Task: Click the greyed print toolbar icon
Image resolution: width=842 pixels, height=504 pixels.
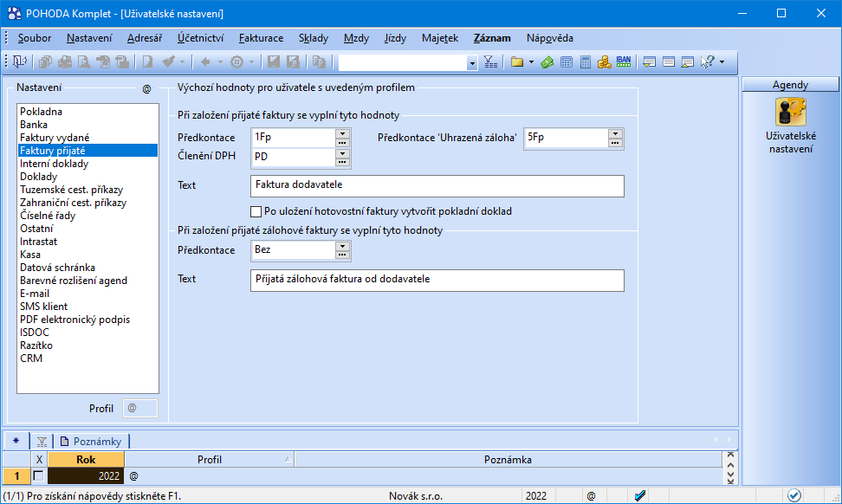Action: (x=64, y=61)
